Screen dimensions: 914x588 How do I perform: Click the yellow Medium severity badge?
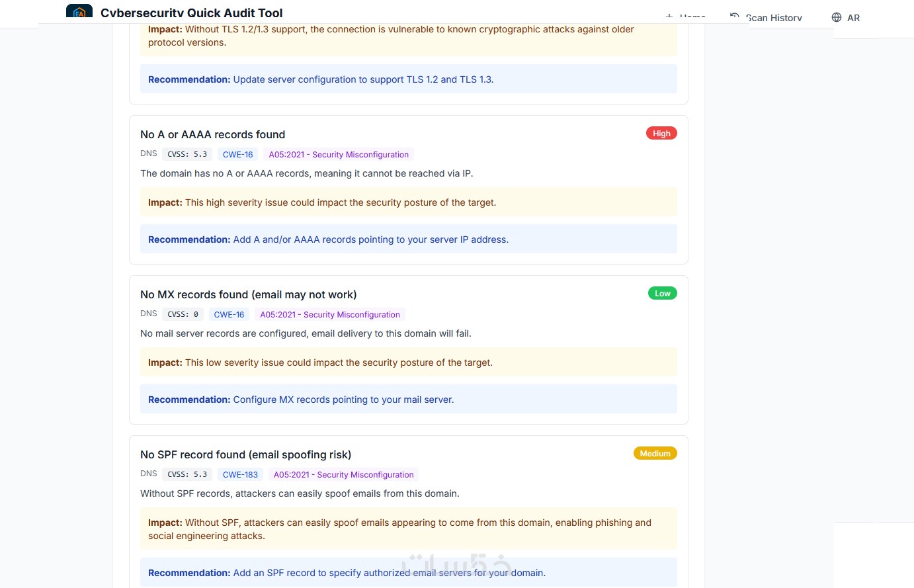(x=655, y=454)
